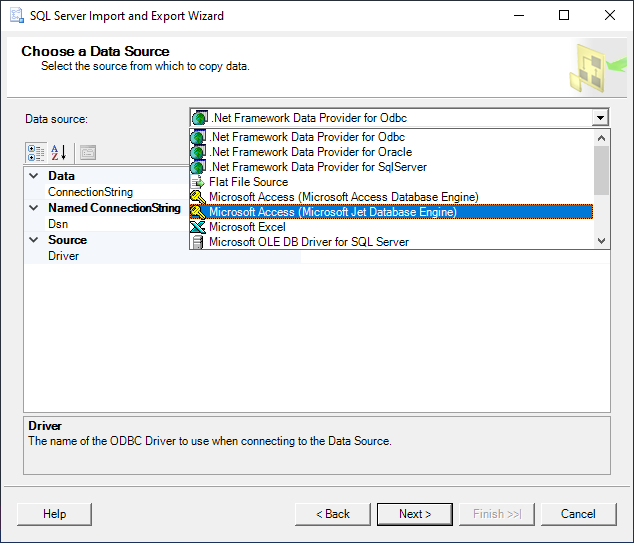This screenshot has height=543, width=634.
Task: Cancel the wizard
Action: coord(579,514)
